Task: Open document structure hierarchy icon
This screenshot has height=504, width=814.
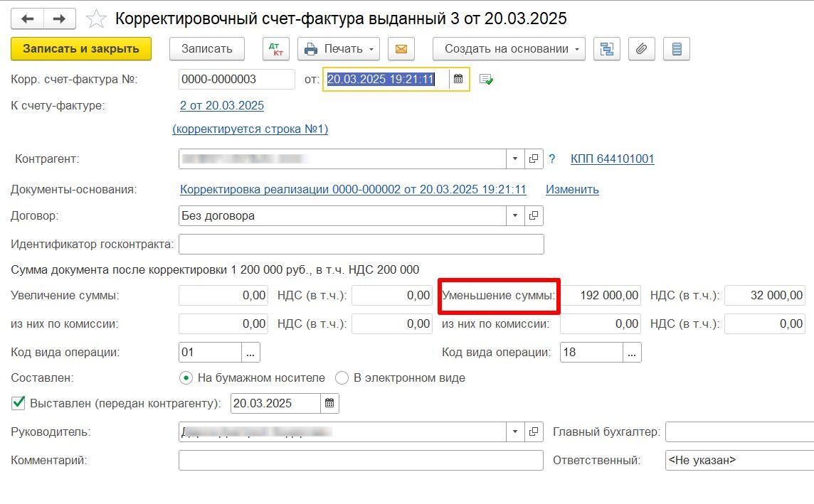Action: click(606, 49)
